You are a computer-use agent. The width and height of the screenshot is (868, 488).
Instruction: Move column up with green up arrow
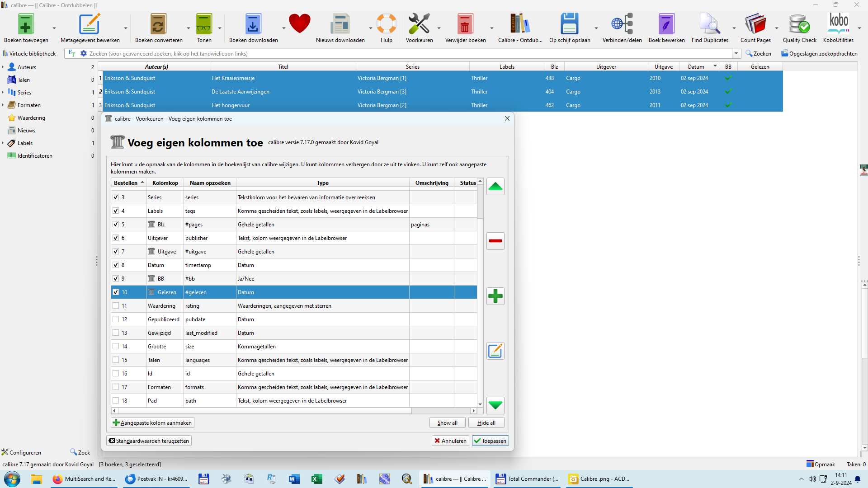[x=495, y=187]
